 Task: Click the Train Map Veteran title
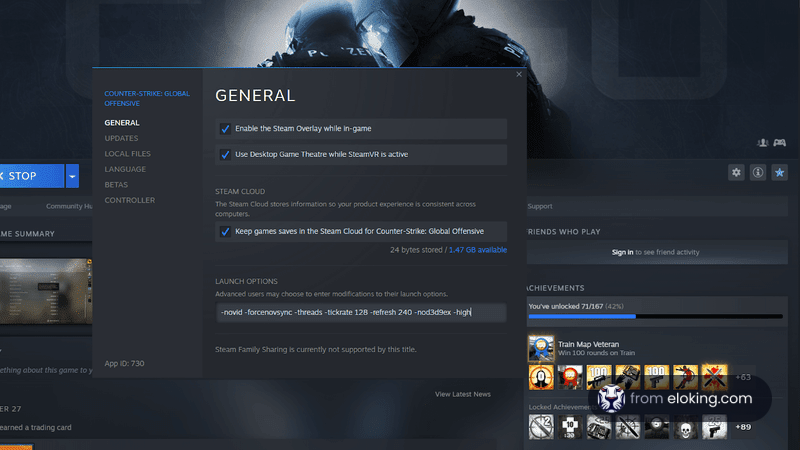click(588, 344)
